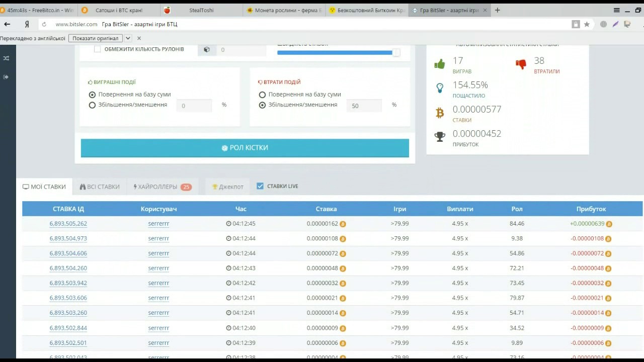Image resolution: width=644 pixels, height=362 pixels.
Task: Select increase/decrease on win
Action: [x=92, y=105]
